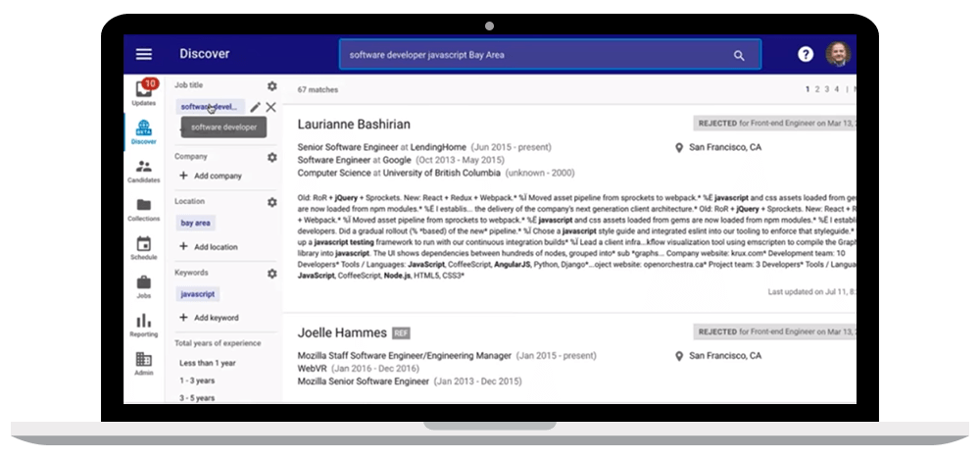Click Laurianne's San Francisco location pin
This screenshot has width=980, height=460.
point(679,148)
